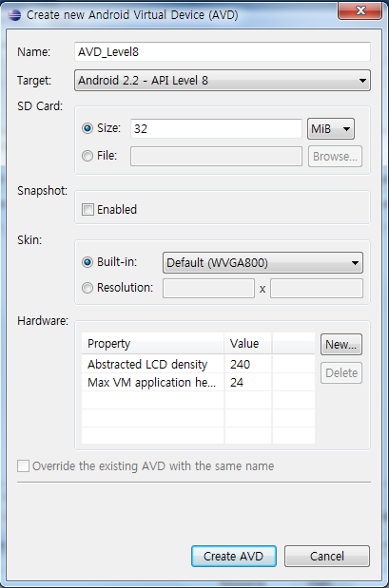
Task: Click the New... hardware button
Action: [x=341, y=344]
